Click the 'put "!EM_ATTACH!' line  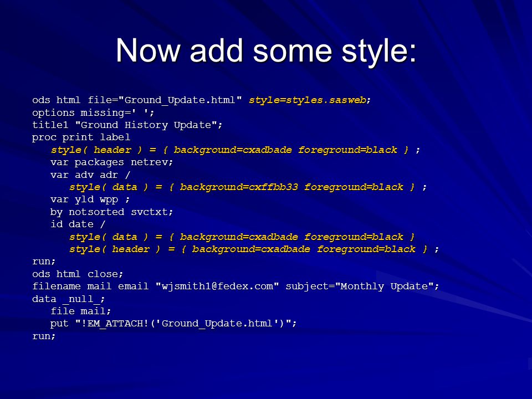(x=173, y=323)
